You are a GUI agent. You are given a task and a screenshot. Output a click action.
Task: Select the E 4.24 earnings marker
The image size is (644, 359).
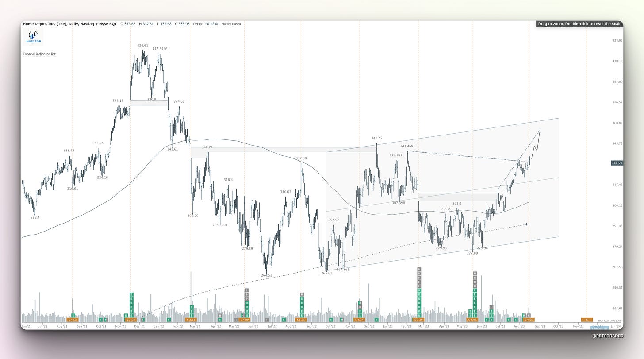(359, 320)
